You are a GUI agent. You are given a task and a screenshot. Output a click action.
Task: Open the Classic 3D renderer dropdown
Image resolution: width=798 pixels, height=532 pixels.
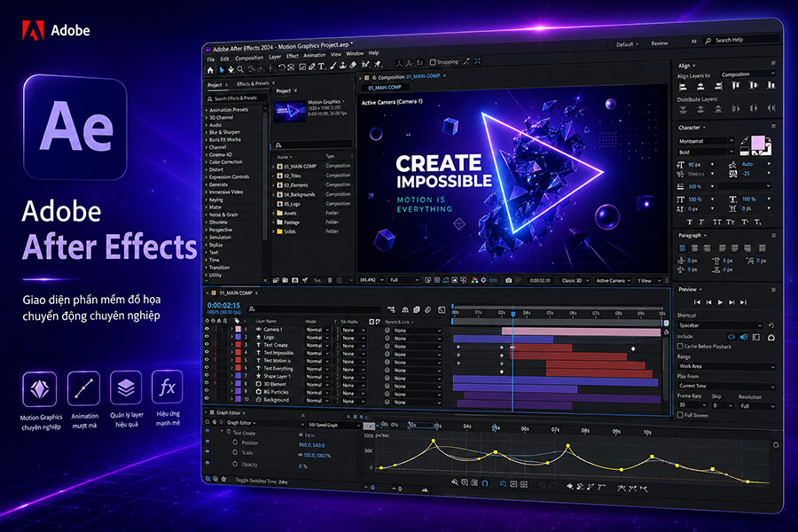(575, 280)
